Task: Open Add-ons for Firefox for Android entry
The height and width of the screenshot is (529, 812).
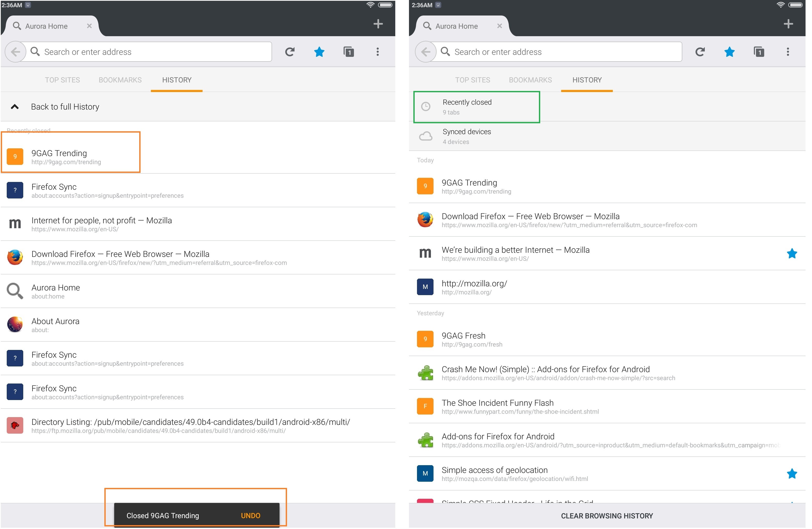Action: coord(607,440)
